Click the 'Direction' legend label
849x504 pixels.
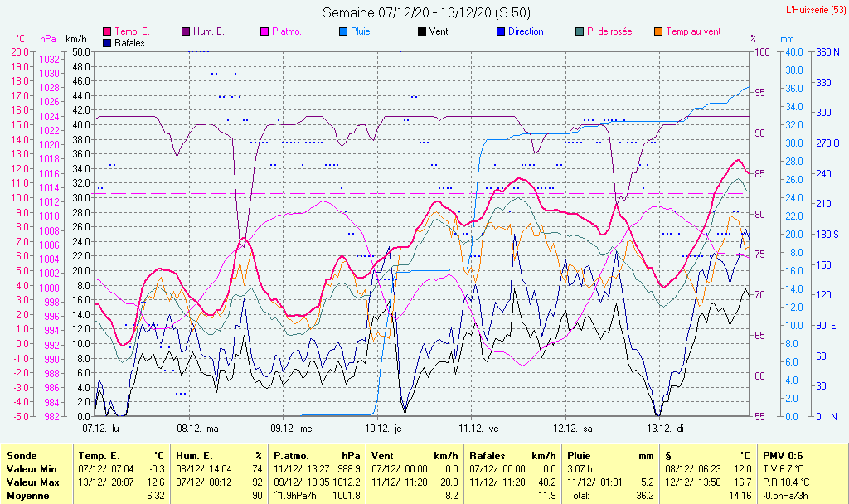[x=526, y=32]
